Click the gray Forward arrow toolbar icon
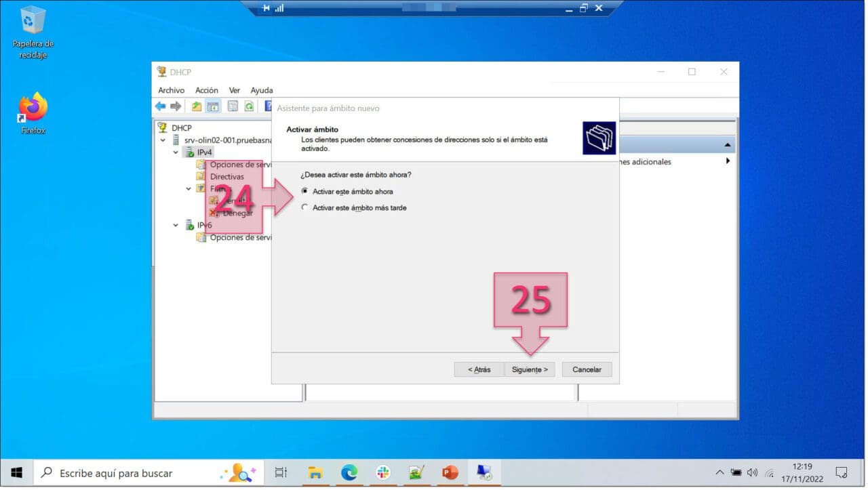The height and width of the screenshot is (490, 868). [176, 106]
